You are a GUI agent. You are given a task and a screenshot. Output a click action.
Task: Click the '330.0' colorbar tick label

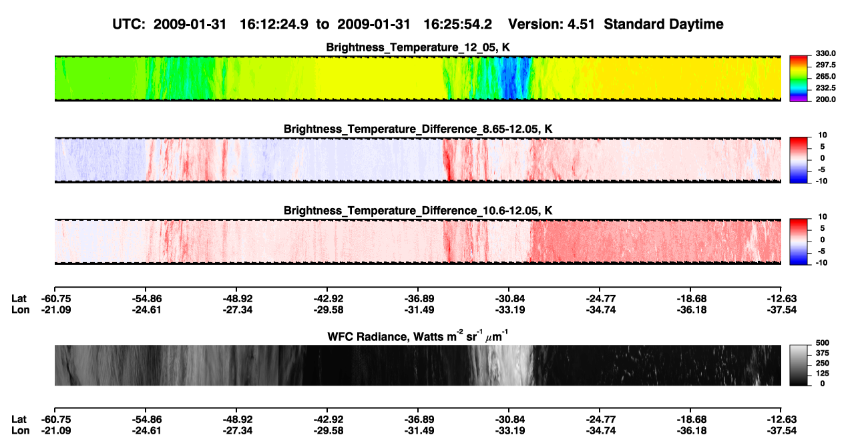click(825, 53)
